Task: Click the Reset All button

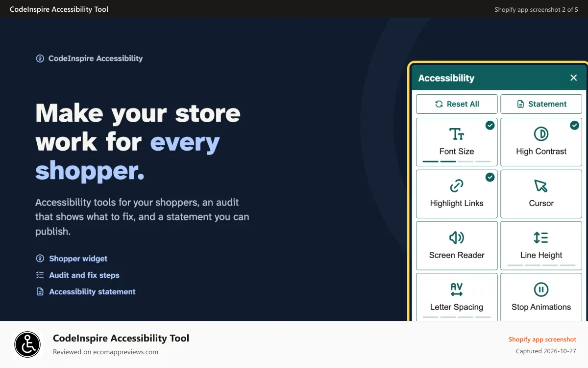Action: coord(457,104)
